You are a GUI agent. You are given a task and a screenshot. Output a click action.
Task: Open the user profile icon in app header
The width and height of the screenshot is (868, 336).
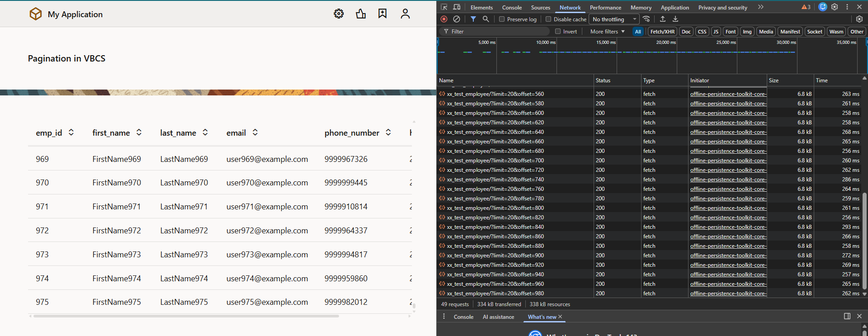405,14
